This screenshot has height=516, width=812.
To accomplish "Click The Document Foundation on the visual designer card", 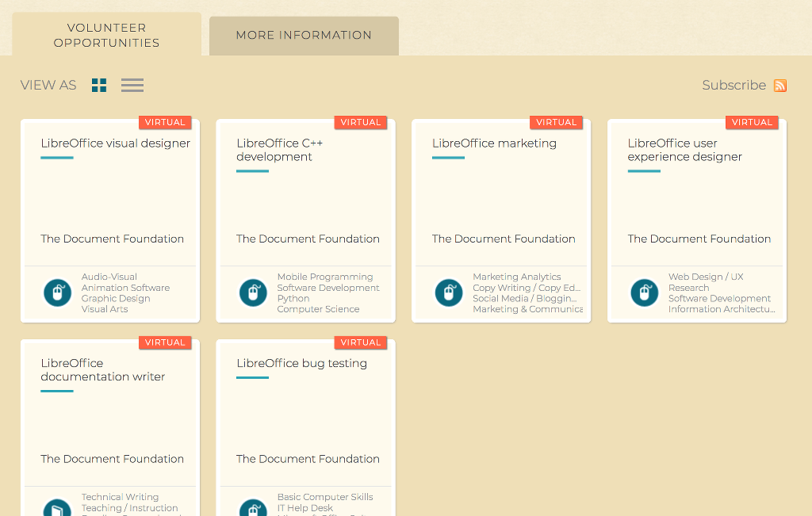I will coord(113,239).
